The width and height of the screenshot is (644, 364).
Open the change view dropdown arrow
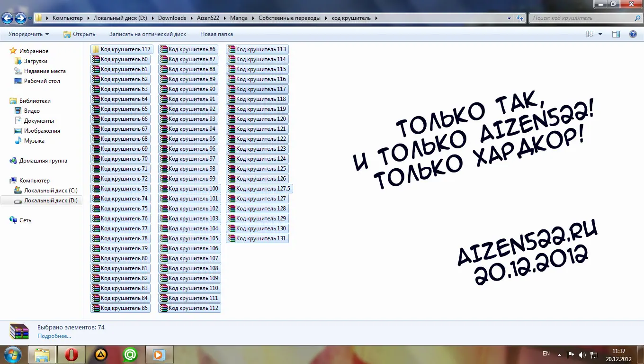point(600,34)
